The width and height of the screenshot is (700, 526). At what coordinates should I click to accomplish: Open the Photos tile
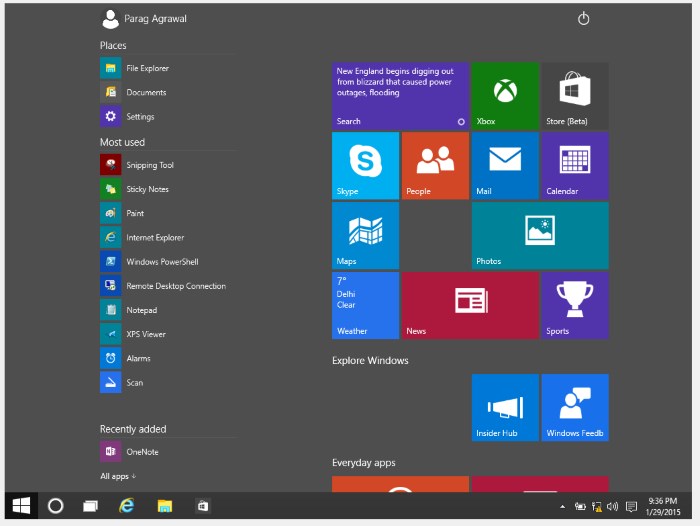click(x=540, y=236)
